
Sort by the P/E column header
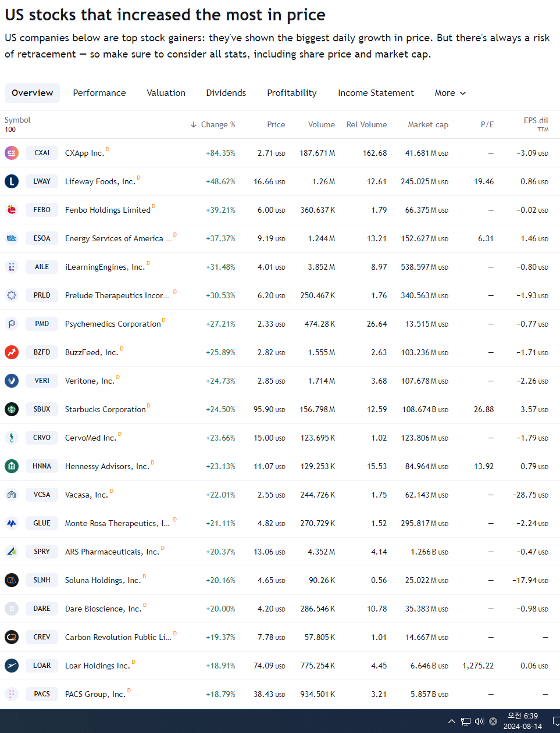pos(487,124)
